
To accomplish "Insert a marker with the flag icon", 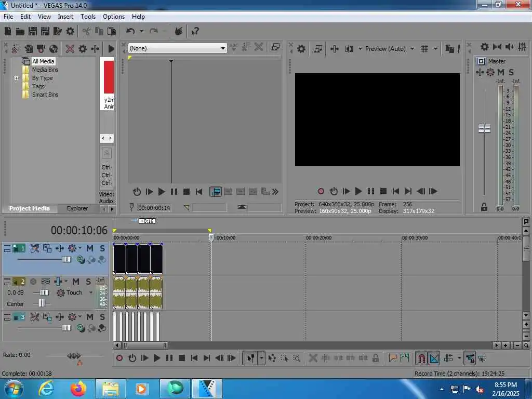I will [393, 358].
